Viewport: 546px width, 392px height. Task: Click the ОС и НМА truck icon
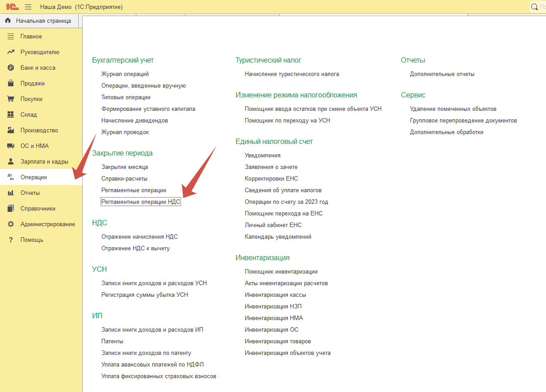[11, 146]
